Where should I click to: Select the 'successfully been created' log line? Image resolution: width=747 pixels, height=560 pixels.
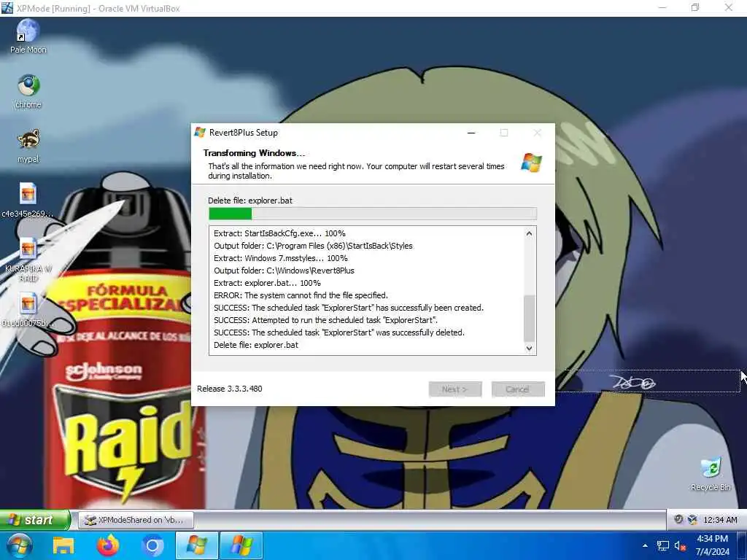coord(349,308)
